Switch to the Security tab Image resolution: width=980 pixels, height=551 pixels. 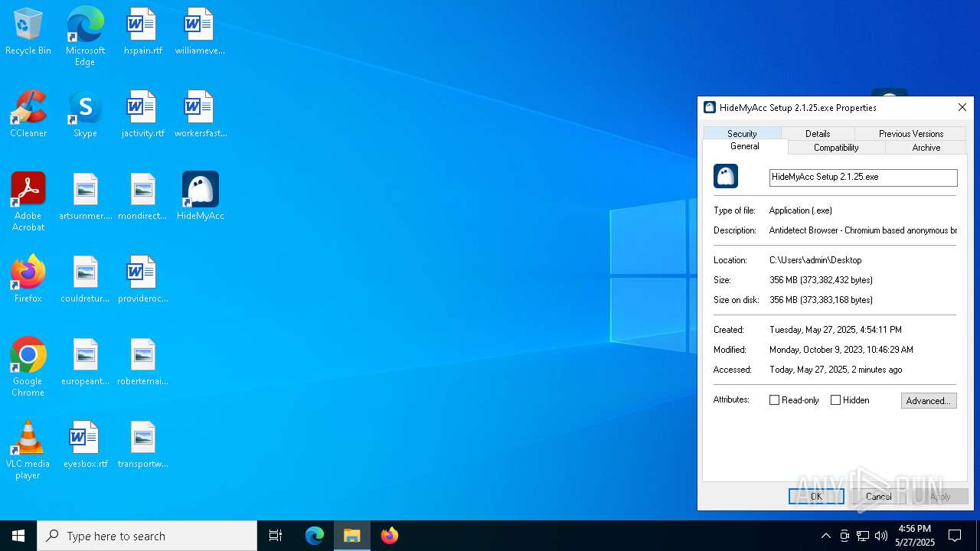[742, 133]
